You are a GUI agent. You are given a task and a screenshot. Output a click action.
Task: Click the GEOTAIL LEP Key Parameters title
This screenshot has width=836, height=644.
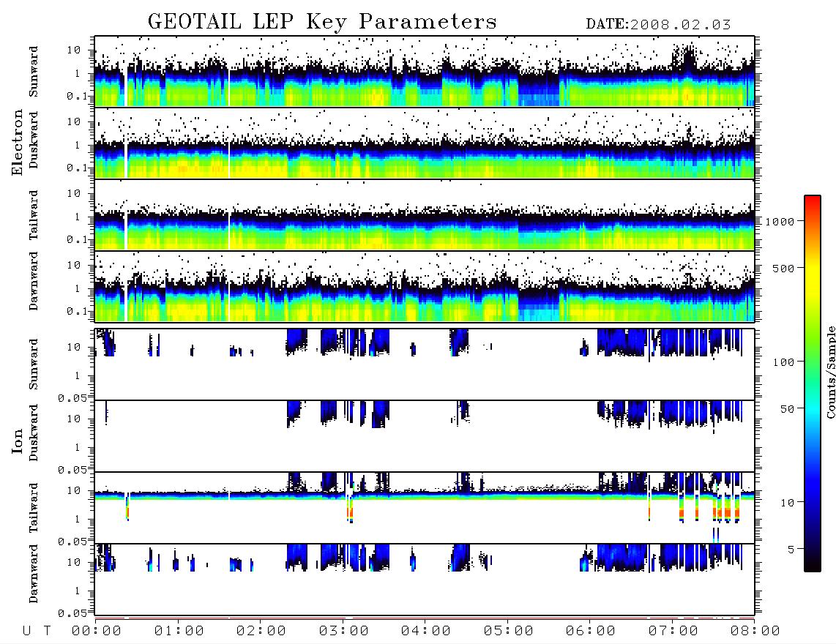pyautogui.click(x=322, y=21)
